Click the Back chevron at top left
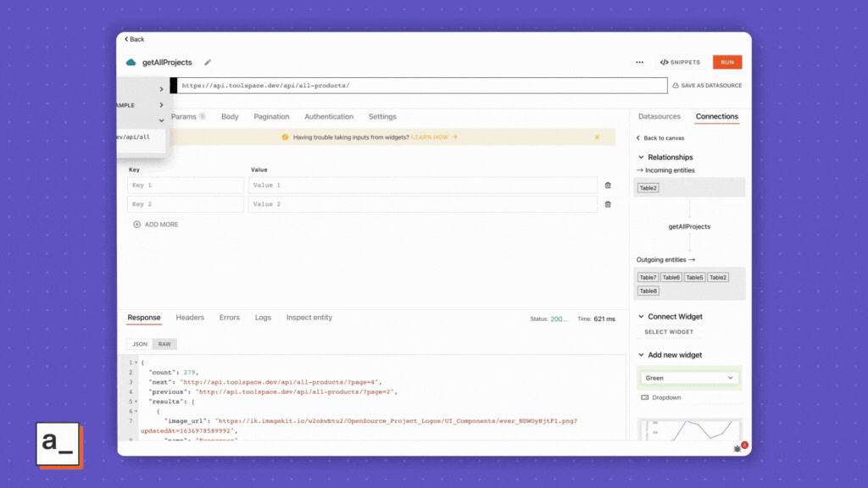The width and height of the screenshot is (868, 488). point(128,39)
